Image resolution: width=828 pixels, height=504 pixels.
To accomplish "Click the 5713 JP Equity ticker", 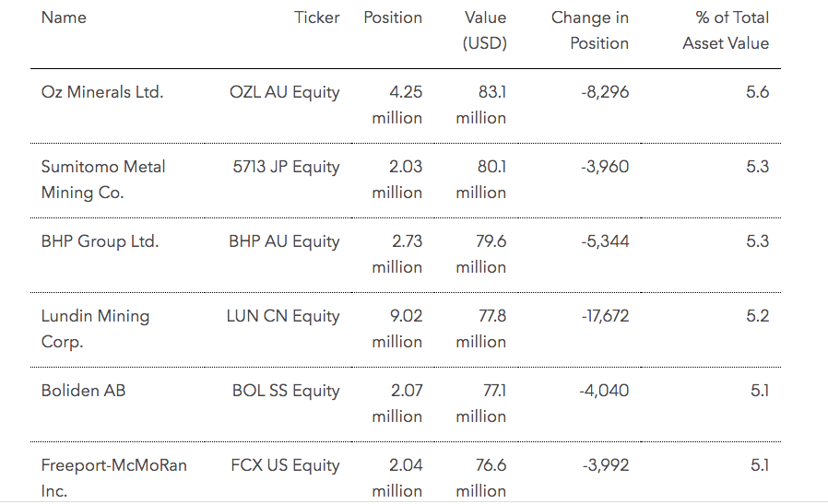I will click(287, 167).
